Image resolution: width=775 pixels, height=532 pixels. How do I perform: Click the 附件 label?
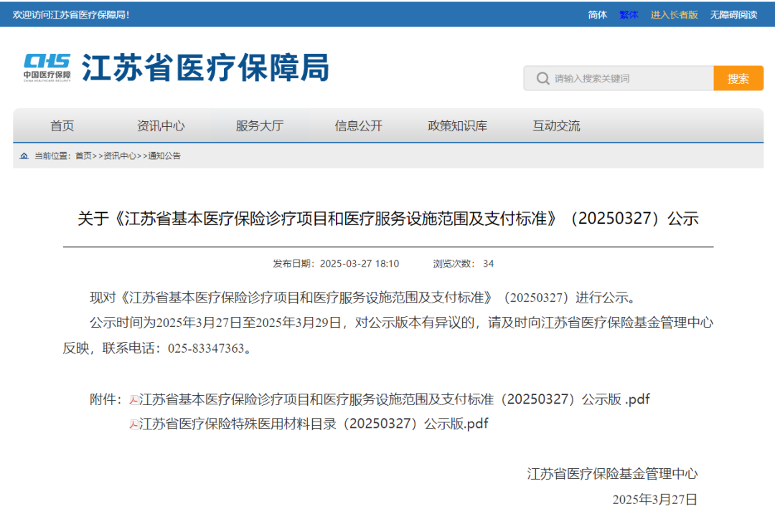click(105, 399)
